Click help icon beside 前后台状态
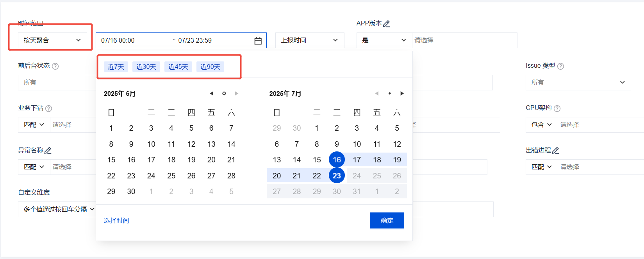This screenshot has height=259, width=644. 55,66
